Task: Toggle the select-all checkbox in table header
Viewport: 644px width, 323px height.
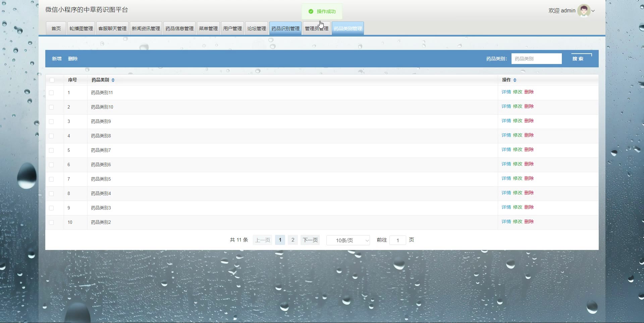Action: coord(52,80)
